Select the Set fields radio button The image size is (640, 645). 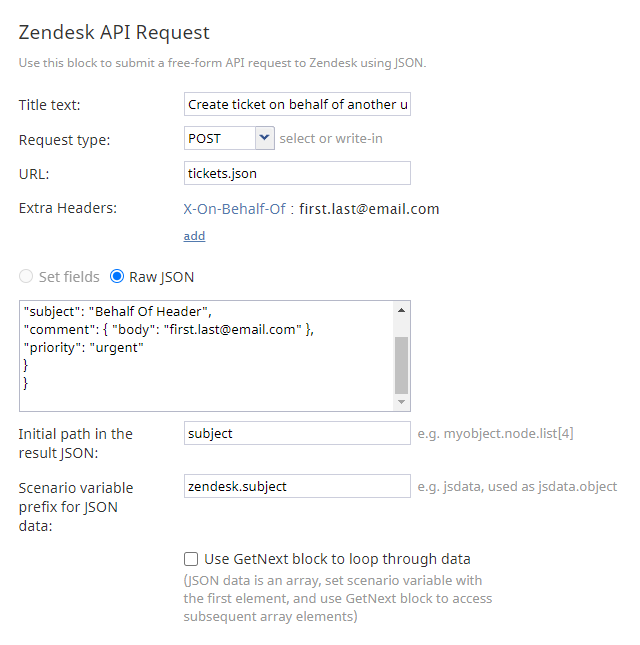[26, 276]
